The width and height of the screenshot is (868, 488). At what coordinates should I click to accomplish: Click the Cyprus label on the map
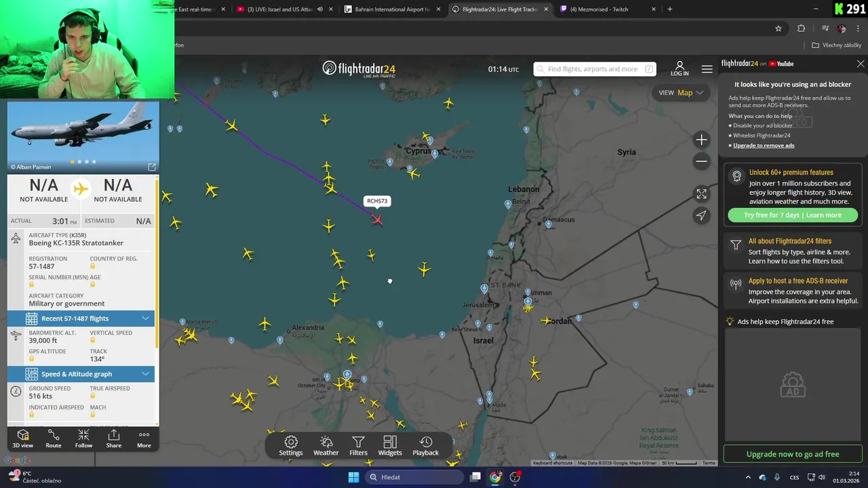(x=418, y=151)
